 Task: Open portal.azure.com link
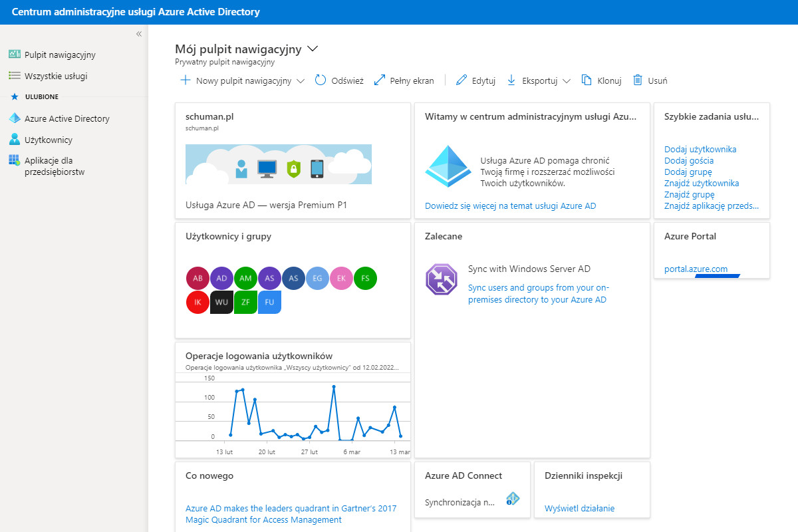[696, 269]
